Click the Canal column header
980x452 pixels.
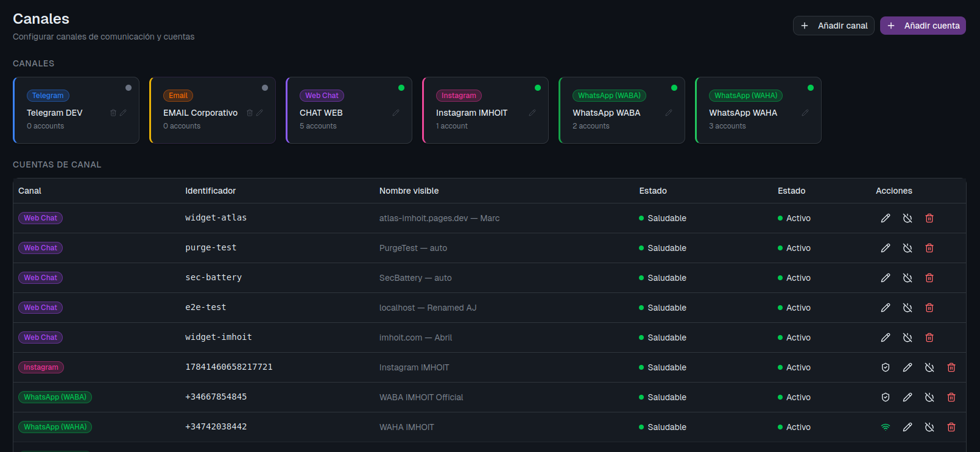tap(30, 191)
